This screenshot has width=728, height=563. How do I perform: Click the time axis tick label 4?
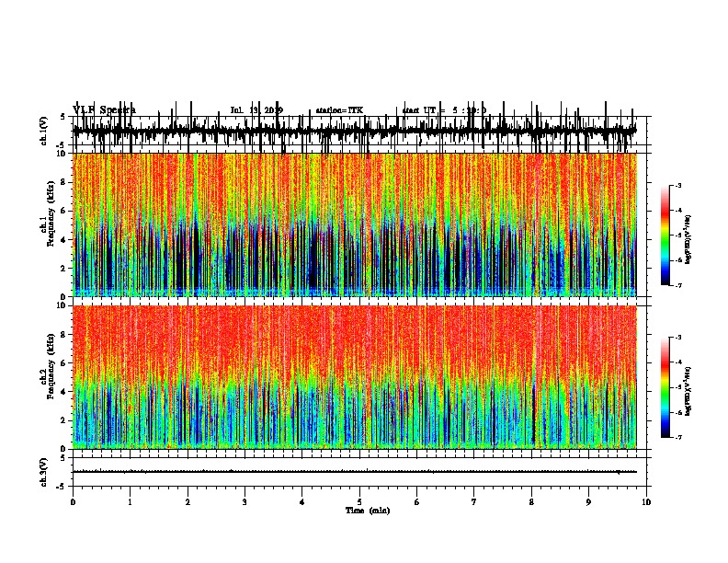pos(302,502)
